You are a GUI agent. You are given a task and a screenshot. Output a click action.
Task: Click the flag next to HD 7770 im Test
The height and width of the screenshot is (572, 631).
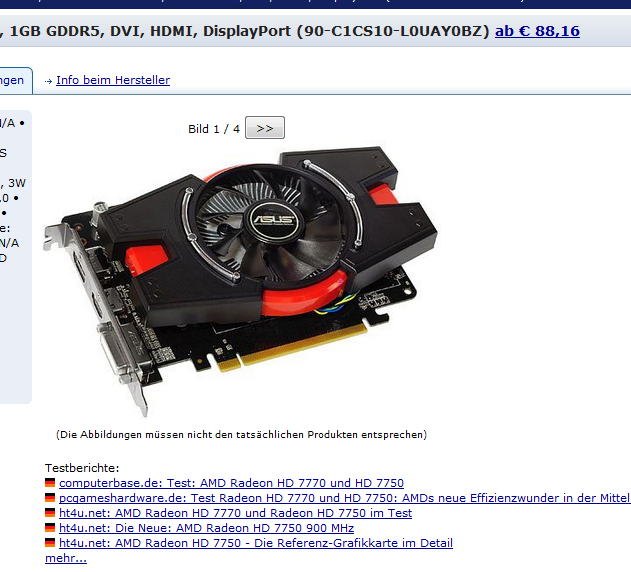[x=50, y=513]
